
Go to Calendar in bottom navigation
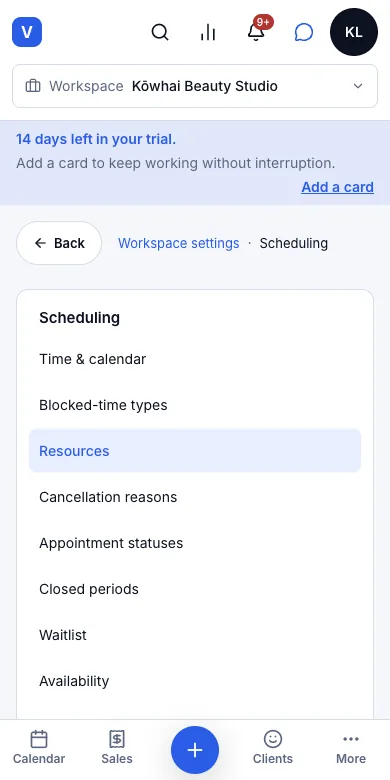coord(39,748)
